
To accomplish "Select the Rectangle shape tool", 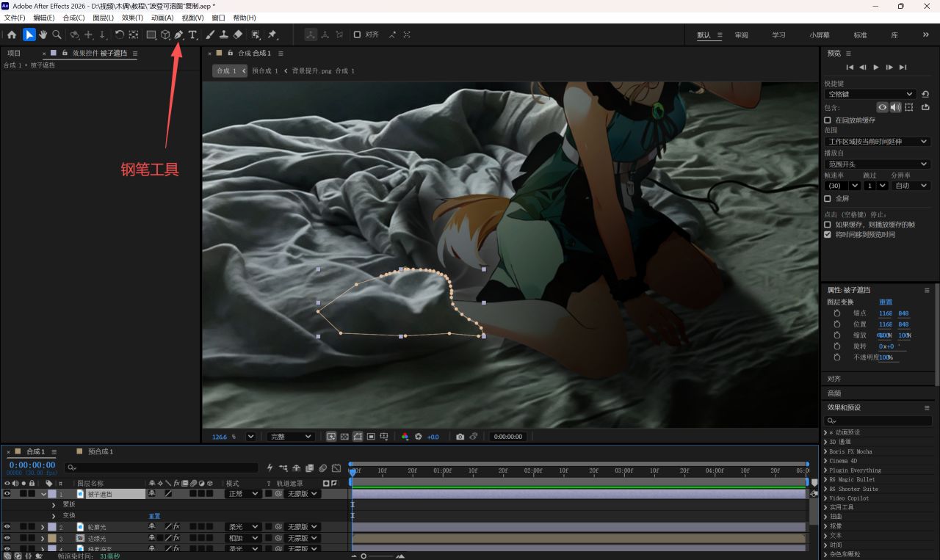I will [x=151, y=34].
